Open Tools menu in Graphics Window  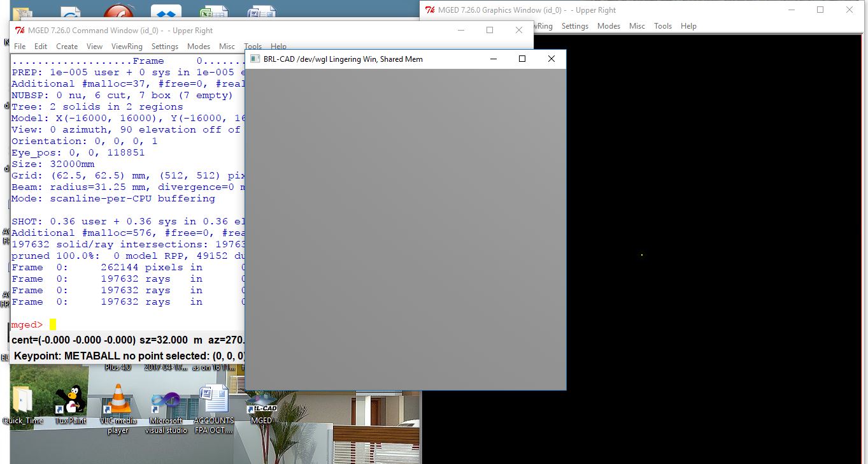(663, 26)
